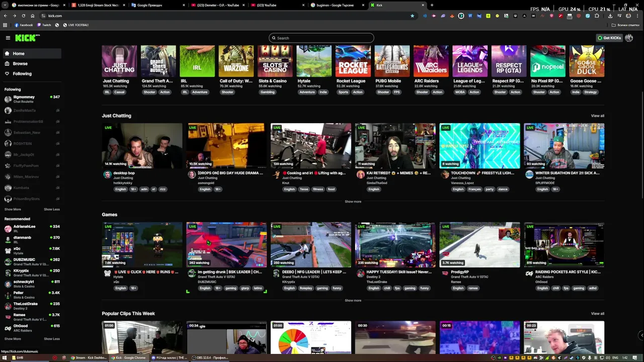Click the Kick search field
Viewport: 644px width, 362px height.
(x=321, y=38)
